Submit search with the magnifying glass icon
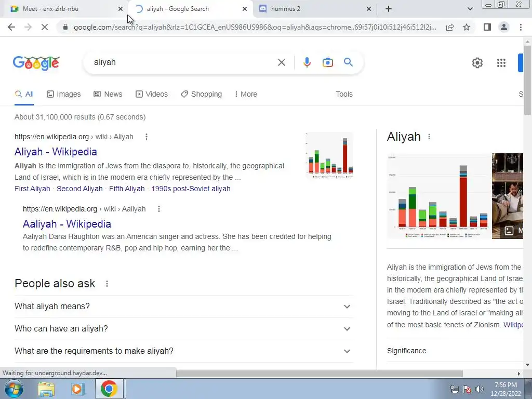 pos(348,62)
